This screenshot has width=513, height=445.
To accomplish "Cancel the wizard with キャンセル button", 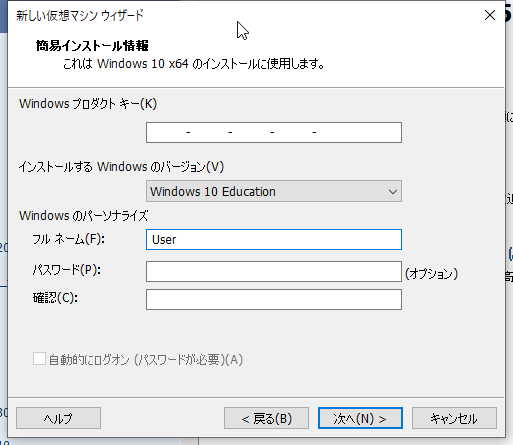I will [x=454, y=418].
